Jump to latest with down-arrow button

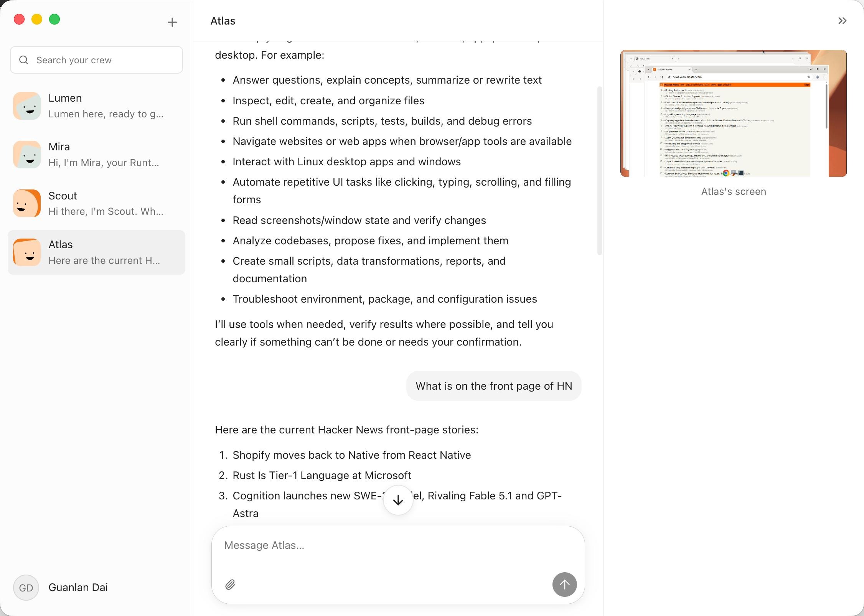click(398, 500)
